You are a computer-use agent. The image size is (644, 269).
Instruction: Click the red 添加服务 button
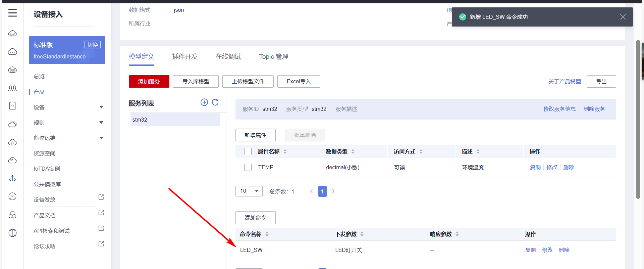click(149, 82)
